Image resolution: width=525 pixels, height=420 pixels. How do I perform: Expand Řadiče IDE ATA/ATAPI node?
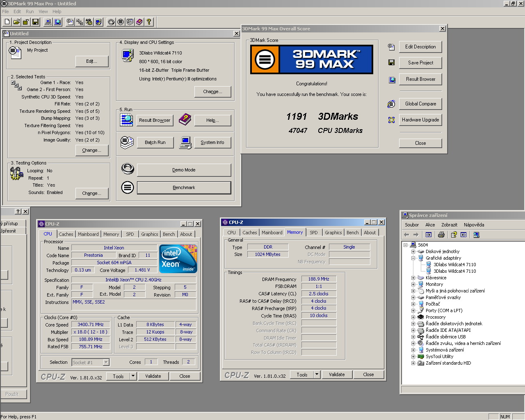[413, 330]
